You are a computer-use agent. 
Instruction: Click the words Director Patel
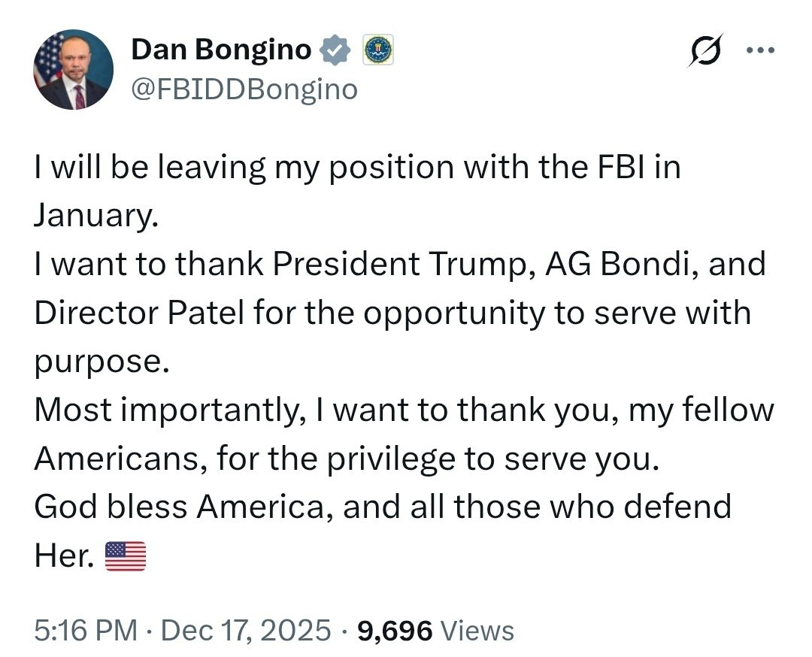click(139, 313)
